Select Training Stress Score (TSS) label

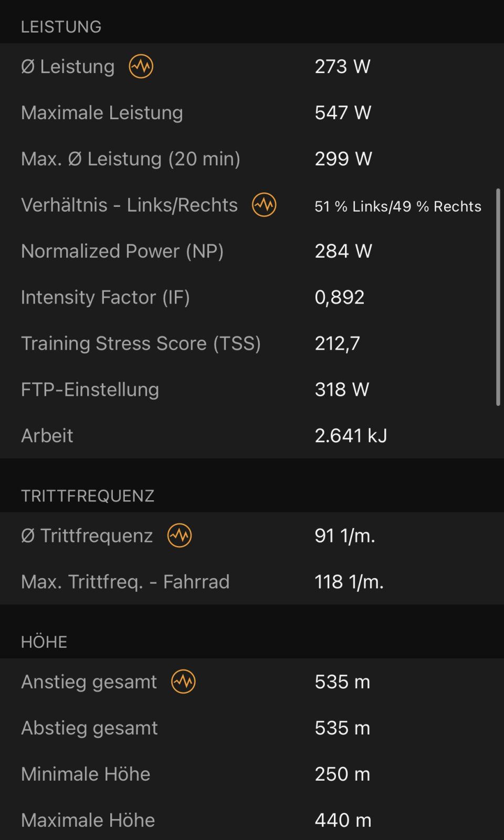[x=141, y=344]
